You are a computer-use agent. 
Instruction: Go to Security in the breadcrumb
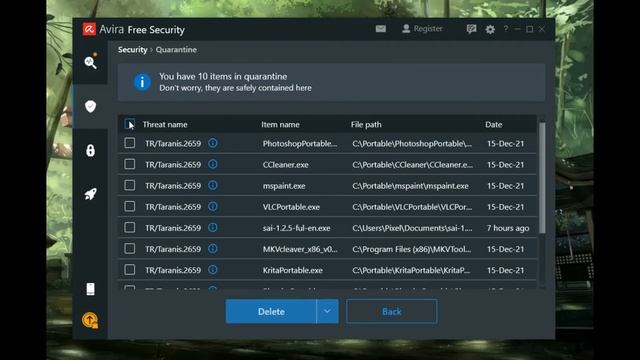132,50
